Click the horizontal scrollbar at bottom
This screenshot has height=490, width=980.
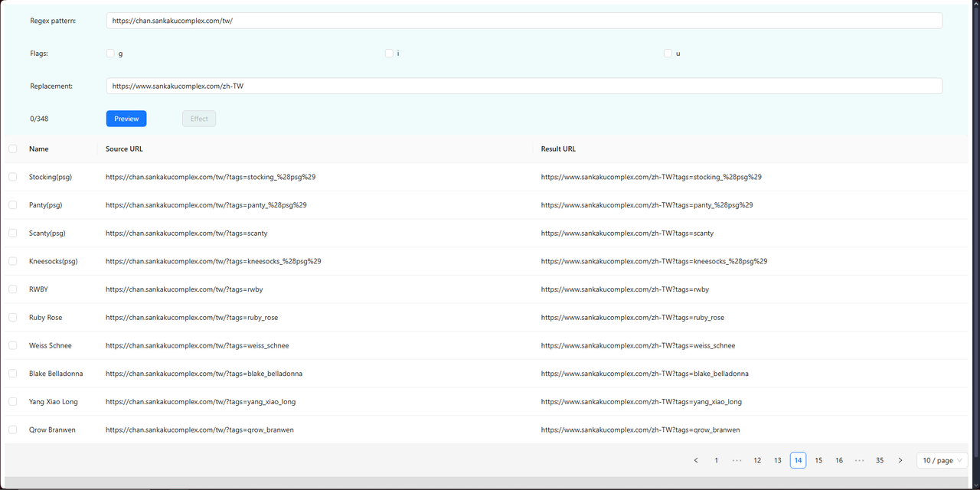(487, 482)
